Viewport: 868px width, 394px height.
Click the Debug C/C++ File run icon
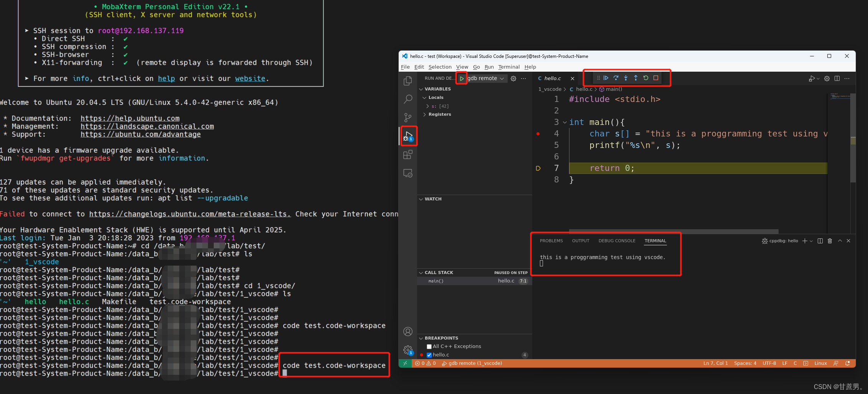point(812,78)
